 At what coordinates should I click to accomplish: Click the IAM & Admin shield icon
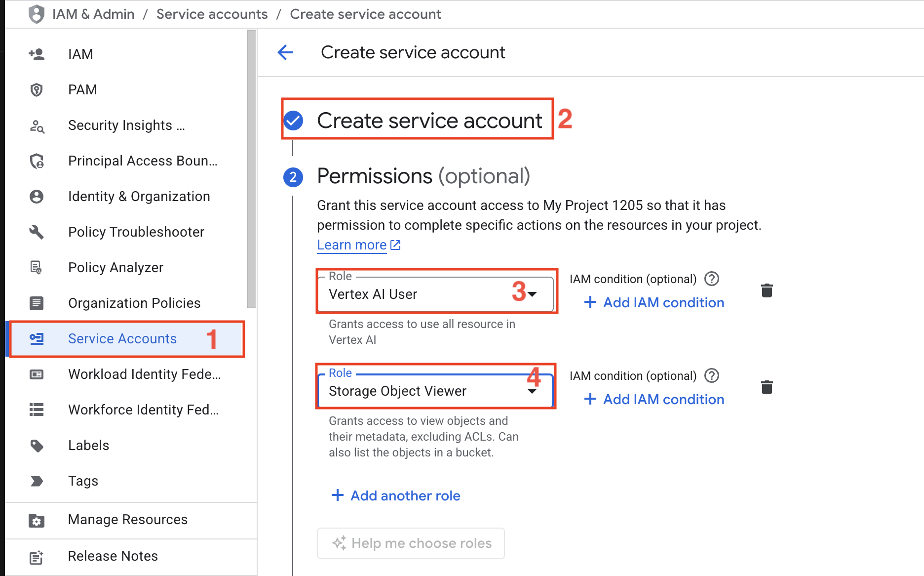(37, 14)
